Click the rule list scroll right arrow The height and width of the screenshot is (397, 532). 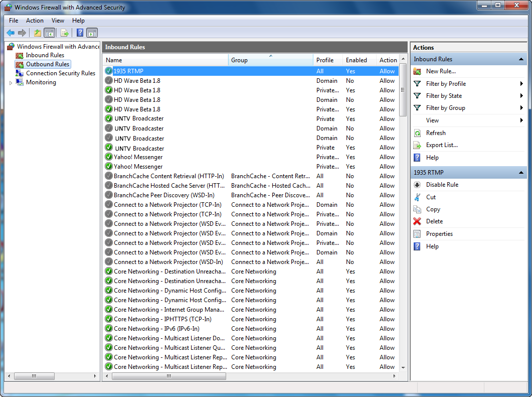coord(394,376)
